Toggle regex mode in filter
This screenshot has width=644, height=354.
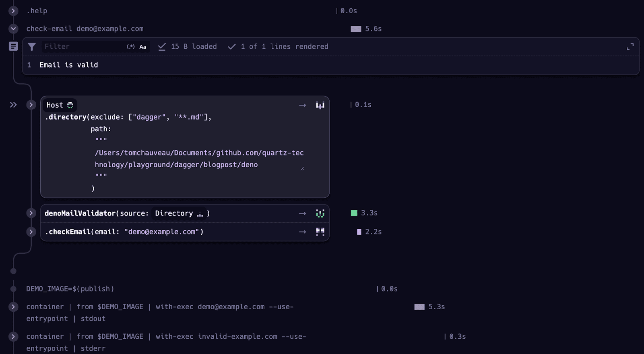click(x=131, y=47)
